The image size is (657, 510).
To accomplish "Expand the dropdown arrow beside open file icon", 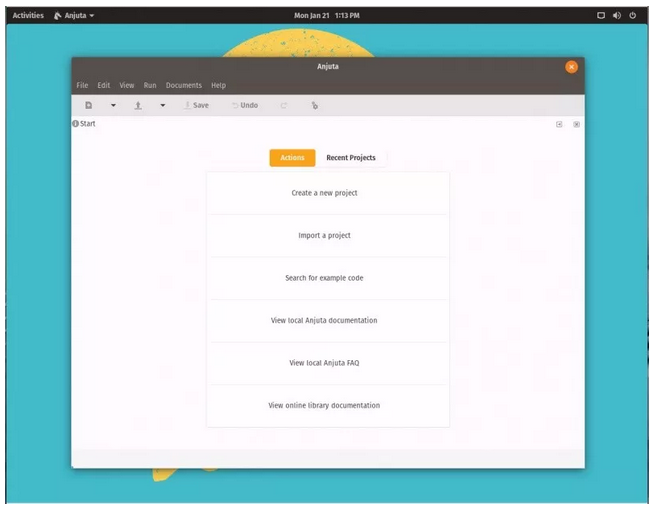I will [x=163, y=106].
